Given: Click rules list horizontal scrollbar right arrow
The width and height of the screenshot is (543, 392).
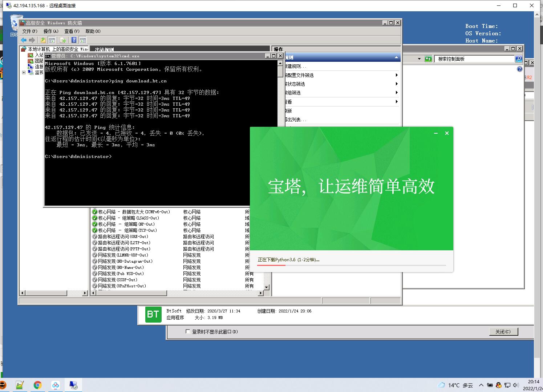Looking at the screenshot, I should (x=260, y=293).
